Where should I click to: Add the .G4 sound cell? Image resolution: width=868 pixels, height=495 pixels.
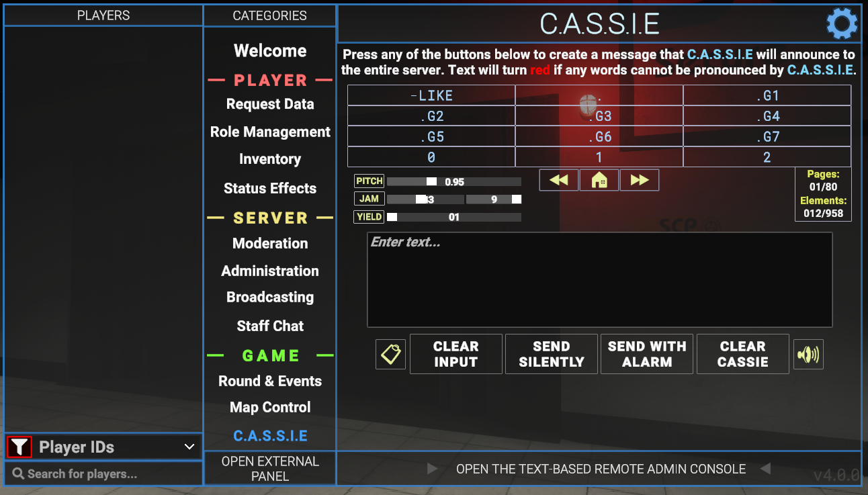click(x=767, y=116)
